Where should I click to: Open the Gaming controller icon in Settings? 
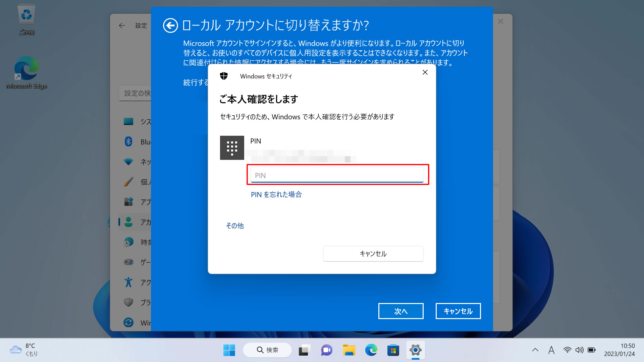[x=128, y=262]
